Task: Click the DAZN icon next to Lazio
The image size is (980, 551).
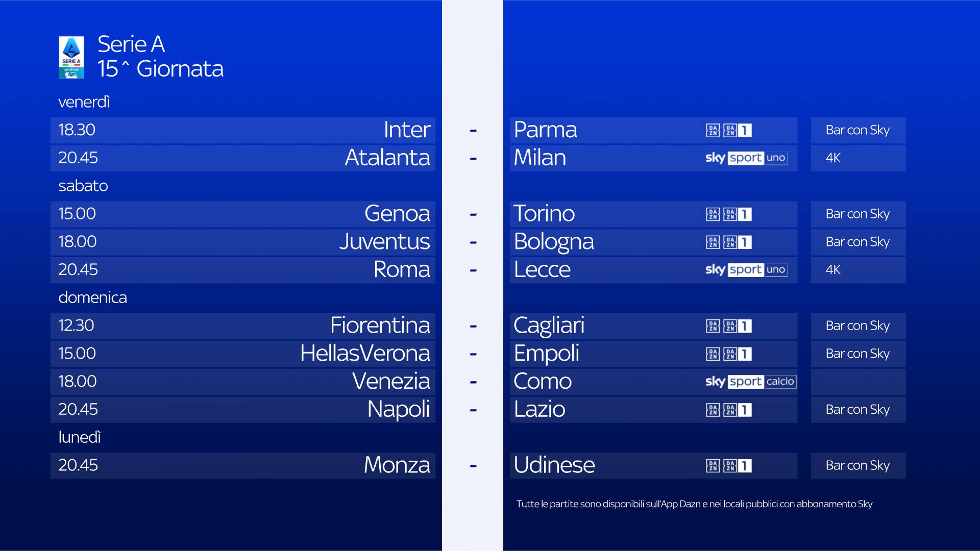Action: pyautogui.click(x=729, y=410)
